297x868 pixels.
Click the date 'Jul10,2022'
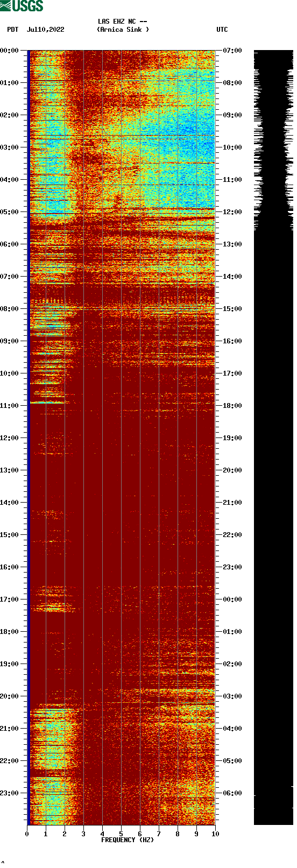(x=45, y=30)
